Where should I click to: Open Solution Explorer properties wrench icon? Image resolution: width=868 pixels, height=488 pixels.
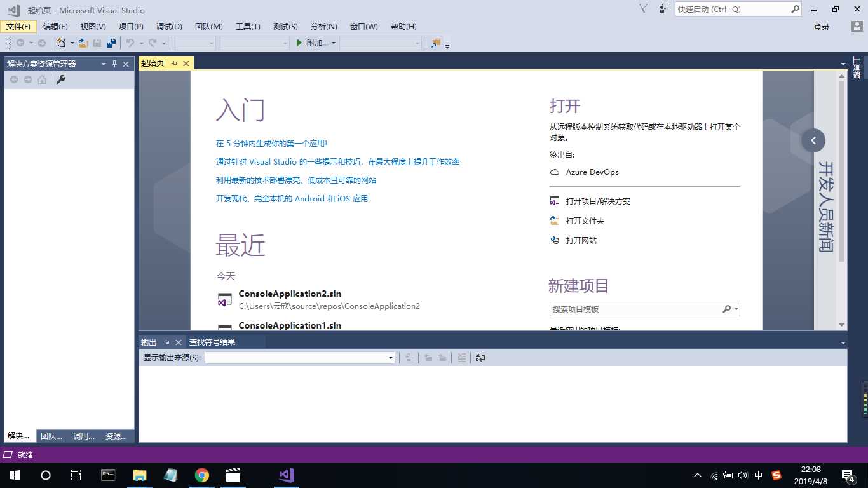(x=61, y=79)
